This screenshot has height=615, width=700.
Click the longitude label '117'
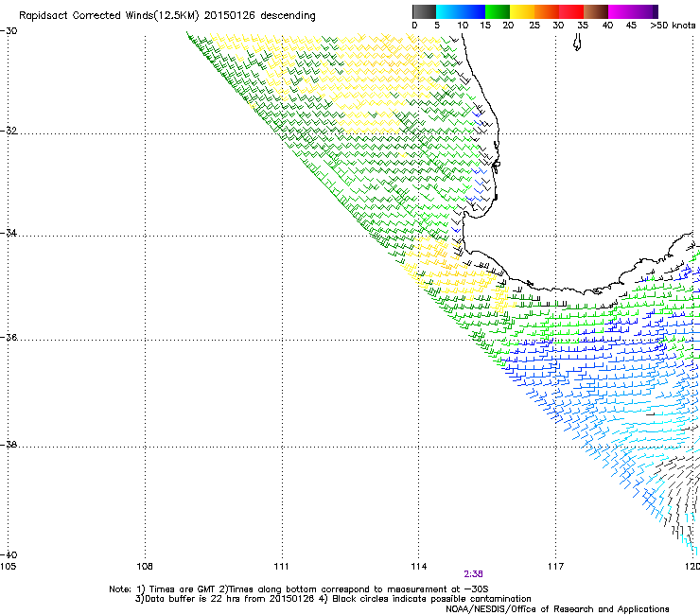[x=555, y=567]
